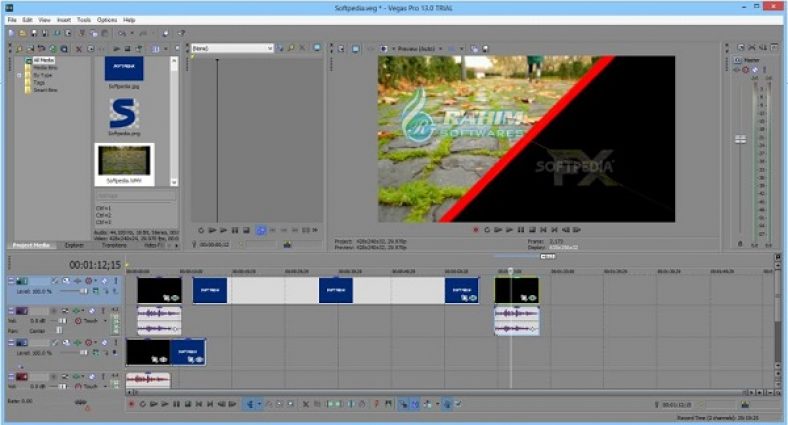Click the Master volume fader handle

[740, 138]
